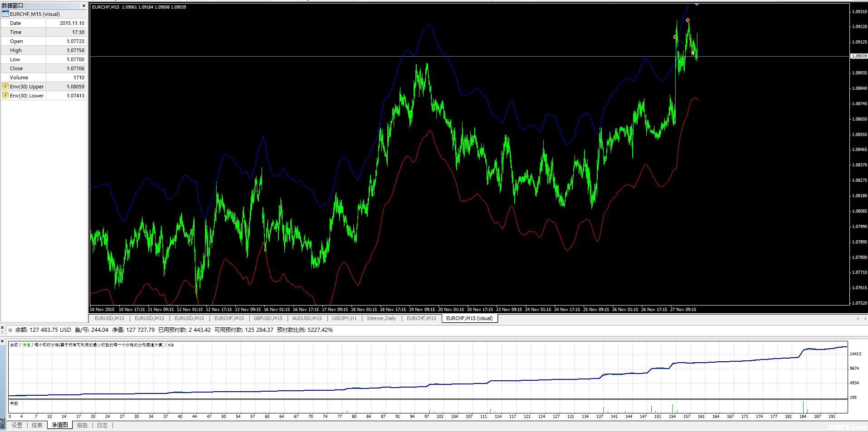Click the right chart-tab scroll arrow
This screenshot has width=868, height=432.
click(x=864, y=319)
